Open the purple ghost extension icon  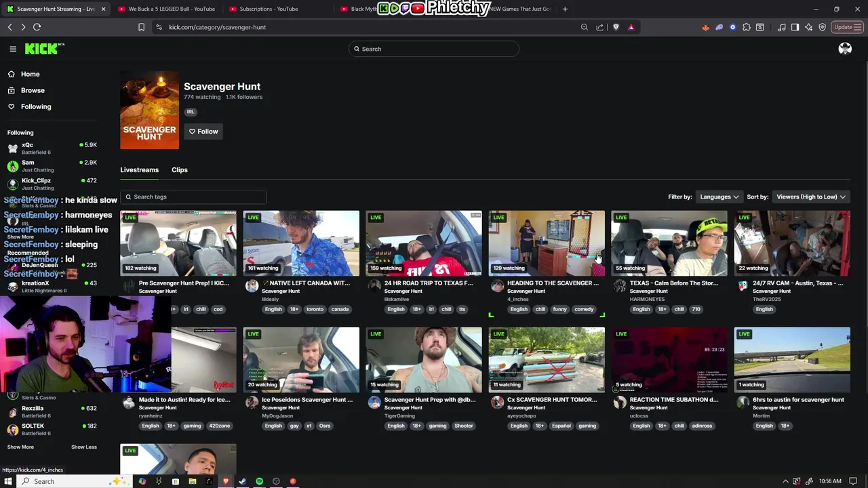click(719, 27)
